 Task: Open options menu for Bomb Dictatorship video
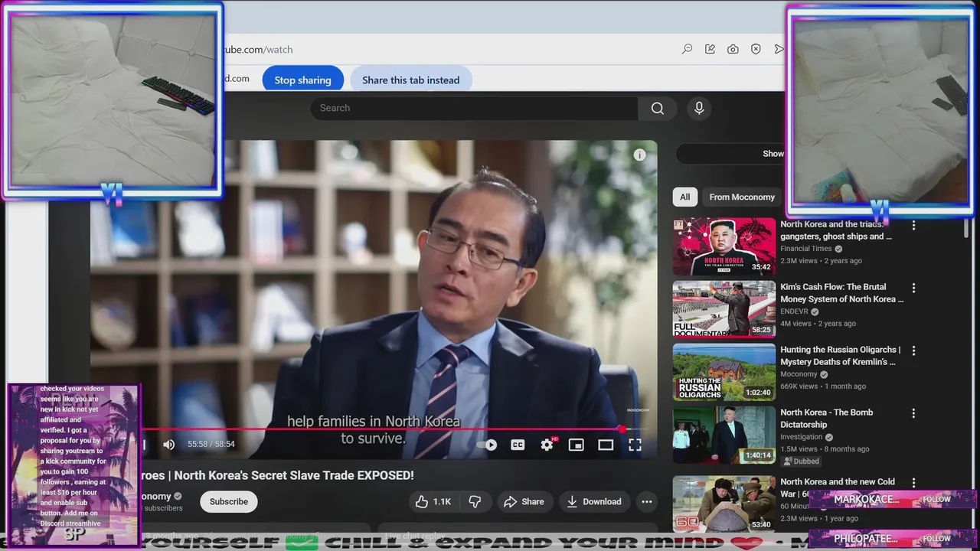(913, 413)
